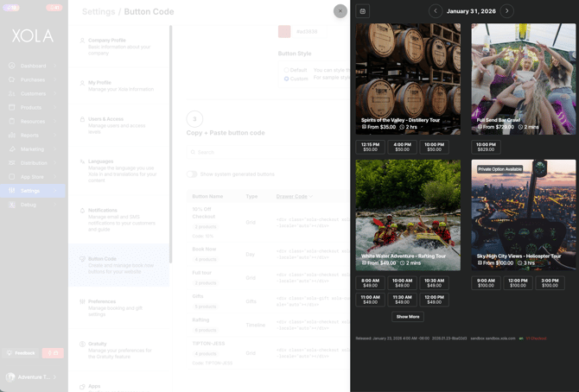The image size is (579, 392).
Task: Select the Custom button style radio
Action: (286, 79)
